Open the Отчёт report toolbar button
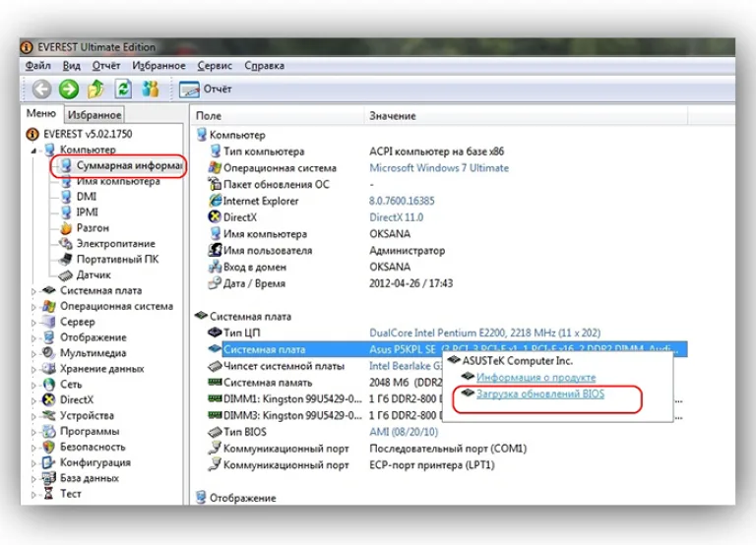Screen dimensions: 756x545 coord(206,90)
